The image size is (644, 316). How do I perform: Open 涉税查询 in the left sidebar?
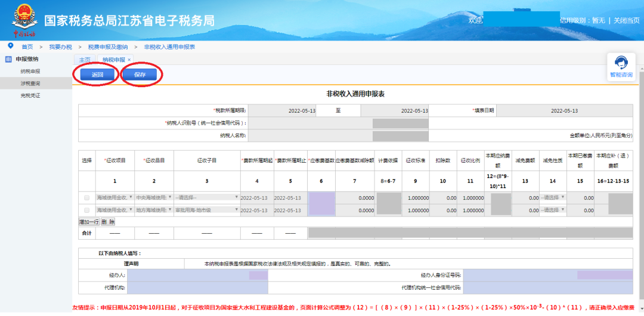coord(30,83)
